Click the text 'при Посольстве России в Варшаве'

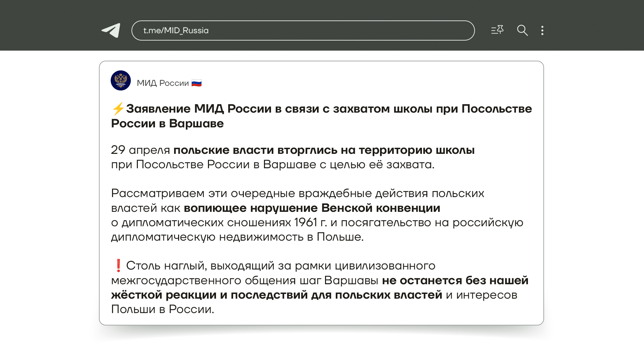pyautogui.click(x=213, y=165)
